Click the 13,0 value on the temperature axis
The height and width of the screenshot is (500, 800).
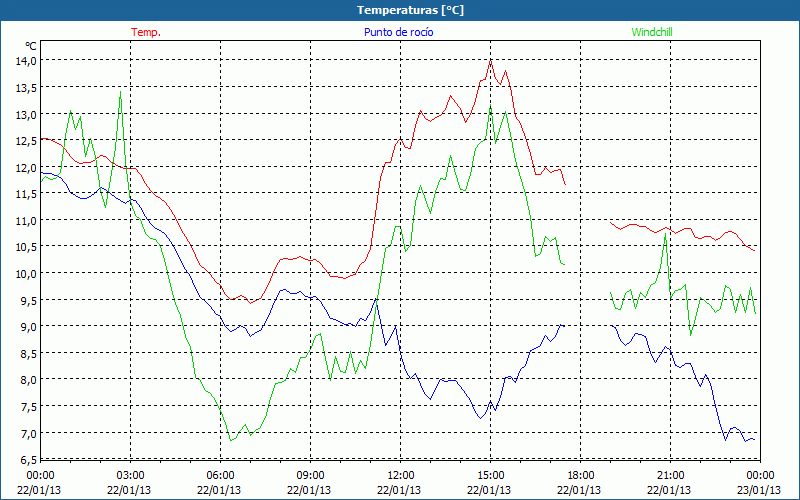[27, 114]
